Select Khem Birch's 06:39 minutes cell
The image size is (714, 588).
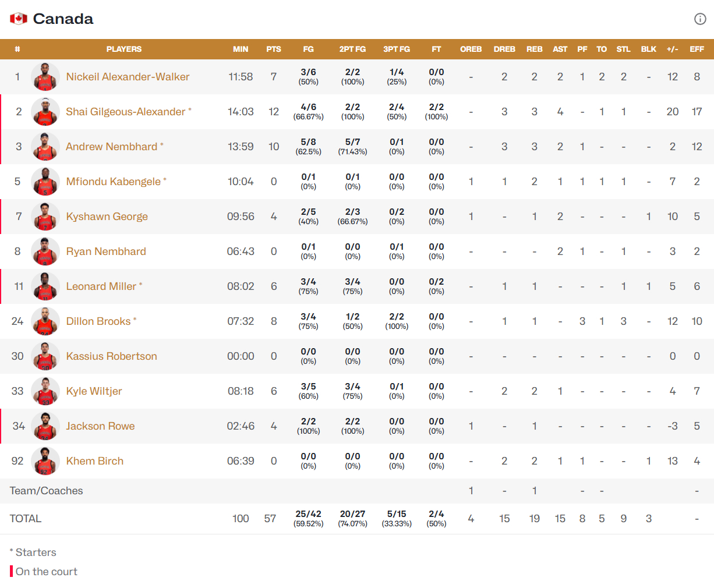point(241,461)
